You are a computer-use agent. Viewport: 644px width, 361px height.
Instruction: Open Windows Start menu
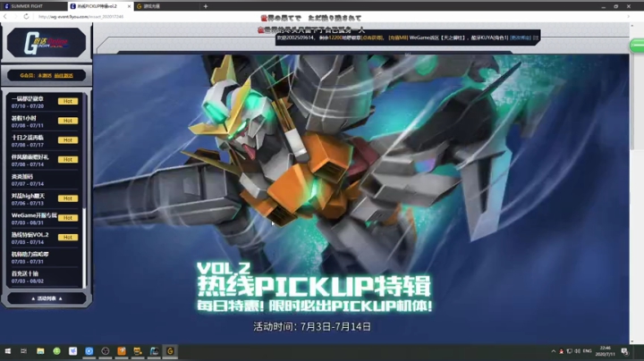click(7, 351)
